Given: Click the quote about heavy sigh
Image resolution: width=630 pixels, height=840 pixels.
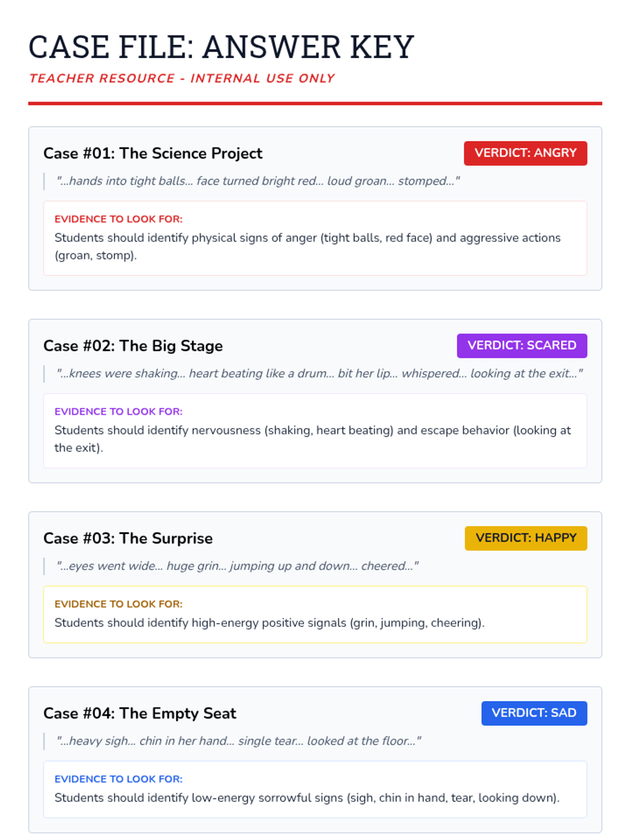Looking at the screenshot, I should pyautogui.click(x=238, y=741).
